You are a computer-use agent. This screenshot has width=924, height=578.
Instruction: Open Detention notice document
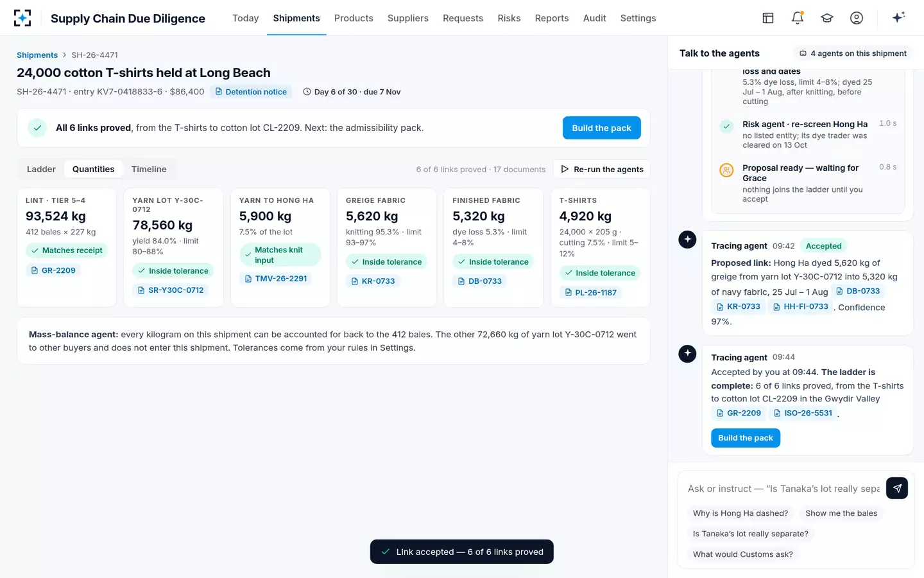pos(251,92)
